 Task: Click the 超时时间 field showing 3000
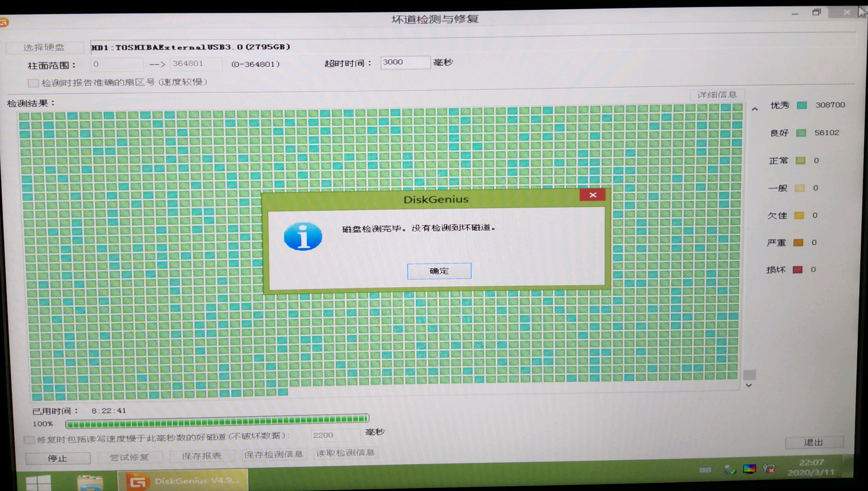point(405,62)
